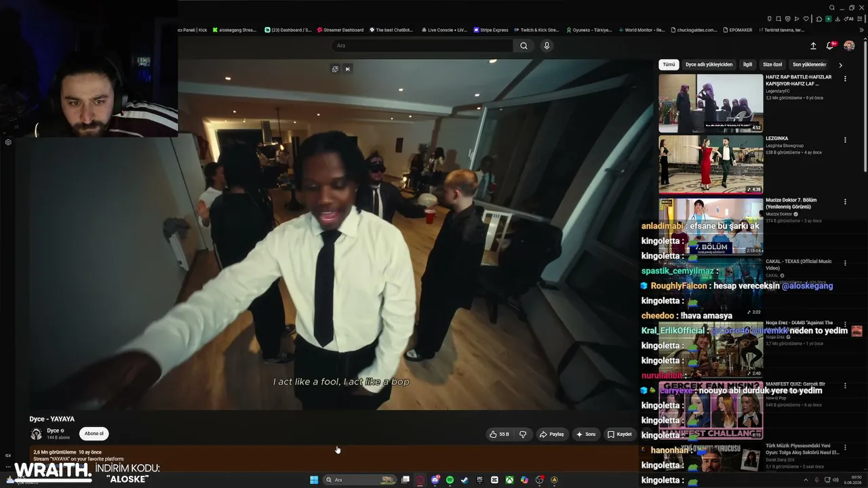The width and height of the screenshot is (868, 488).
Task: Open the Twitch & Kick Stre... bookmark
Action: coord(536,30)
